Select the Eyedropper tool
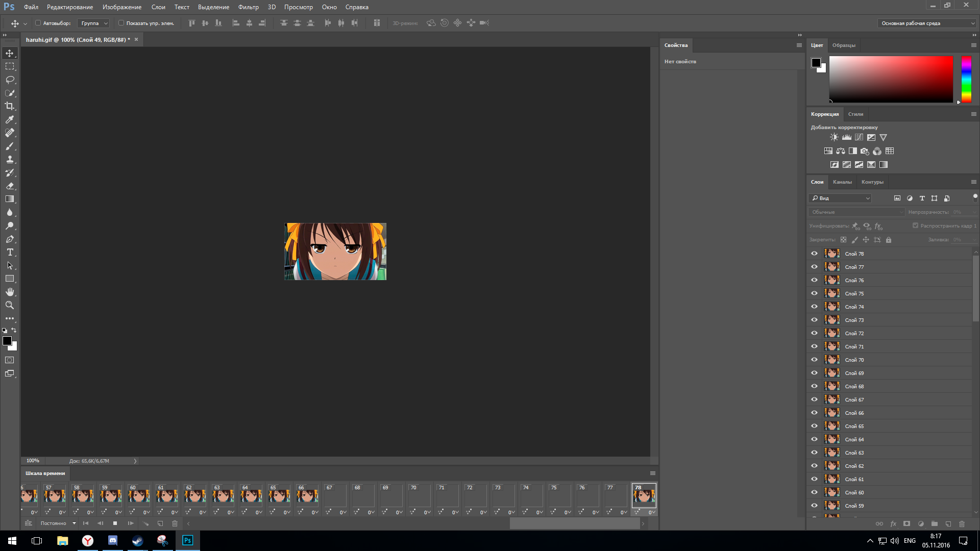Screen dimensions: 980x551 pos(10,119)
